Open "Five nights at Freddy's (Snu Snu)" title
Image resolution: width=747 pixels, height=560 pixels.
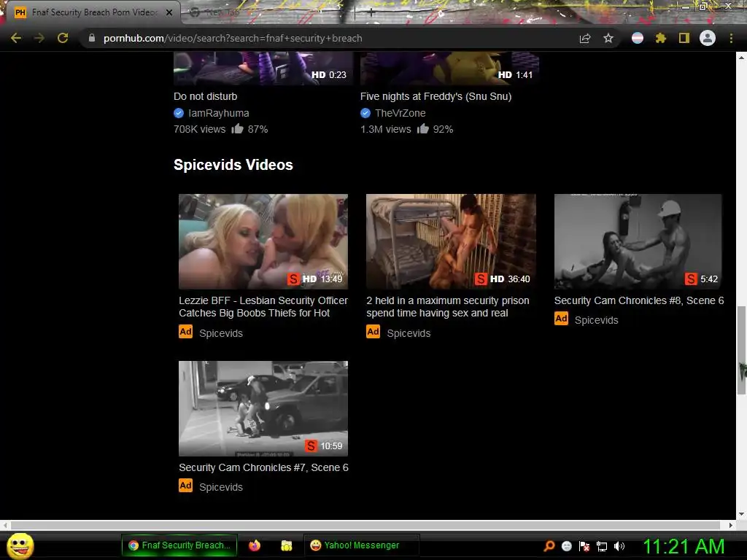point(436,96)
